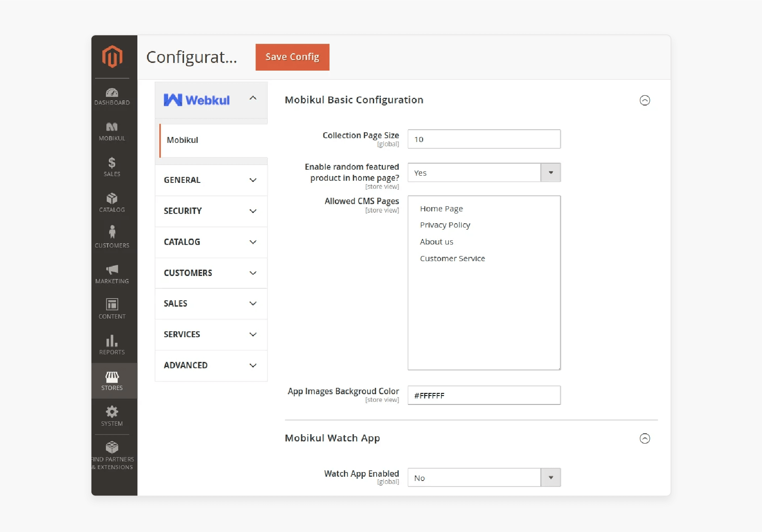This screenshot has width=762, height=532.
Task: Open Enable random featured product dropdown
Action: tap(484, 173)
